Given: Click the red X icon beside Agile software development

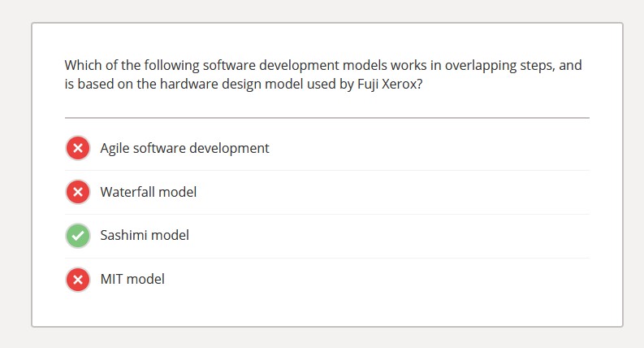Looking at the screenshot, I should tap(77, 148).
